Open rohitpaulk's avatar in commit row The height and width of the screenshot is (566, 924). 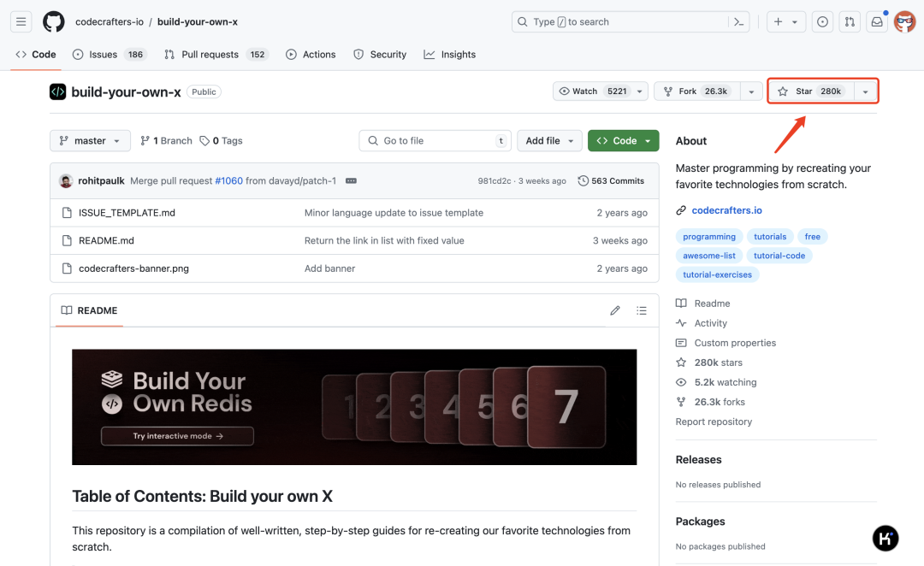[66, 180]
